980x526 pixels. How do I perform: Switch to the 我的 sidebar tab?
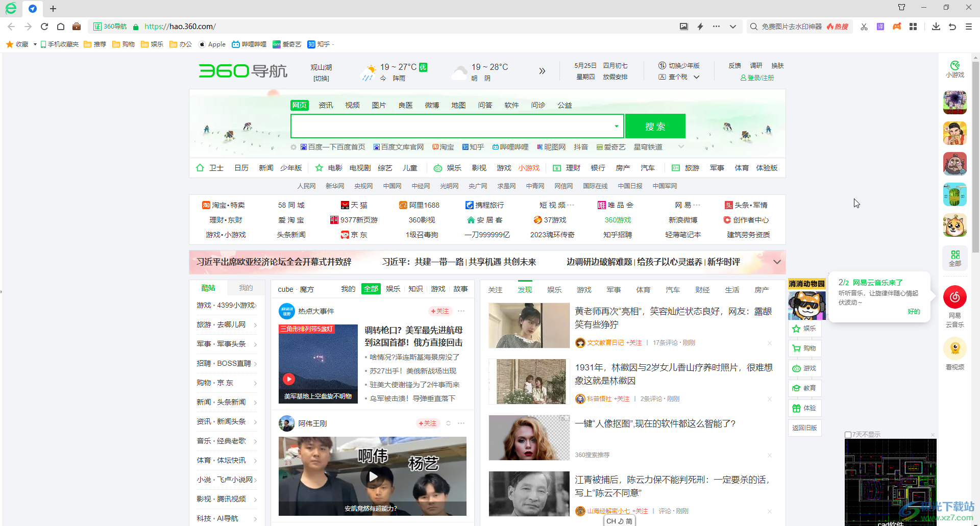click(246, 288)
